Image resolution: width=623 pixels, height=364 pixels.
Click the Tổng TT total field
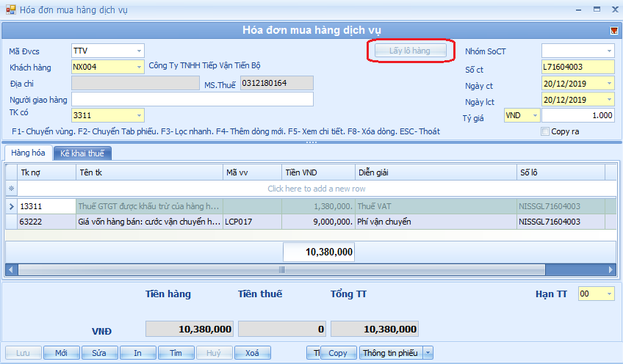click(375, 329)
